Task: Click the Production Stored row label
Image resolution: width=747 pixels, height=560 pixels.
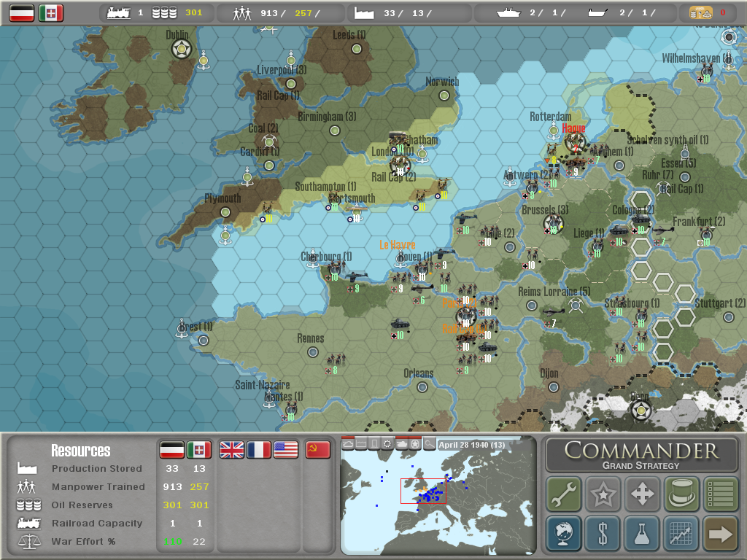Action: point(97,469)
